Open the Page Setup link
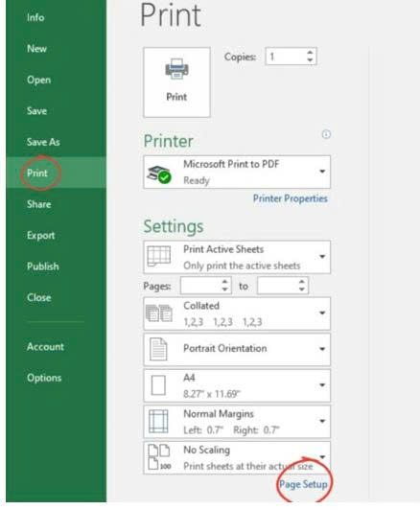The width and height of the screenshot is (420, 510). [304, 484]
